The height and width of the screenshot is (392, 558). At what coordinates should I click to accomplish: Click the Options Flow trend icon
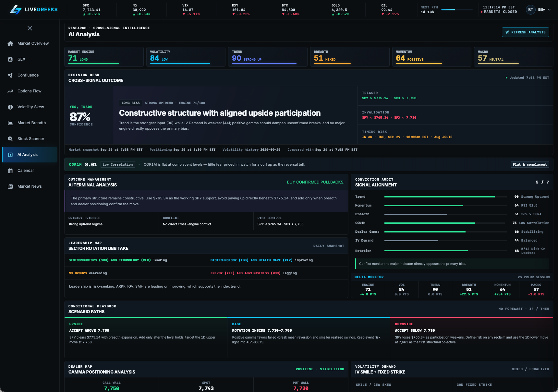tap(10, 91)
